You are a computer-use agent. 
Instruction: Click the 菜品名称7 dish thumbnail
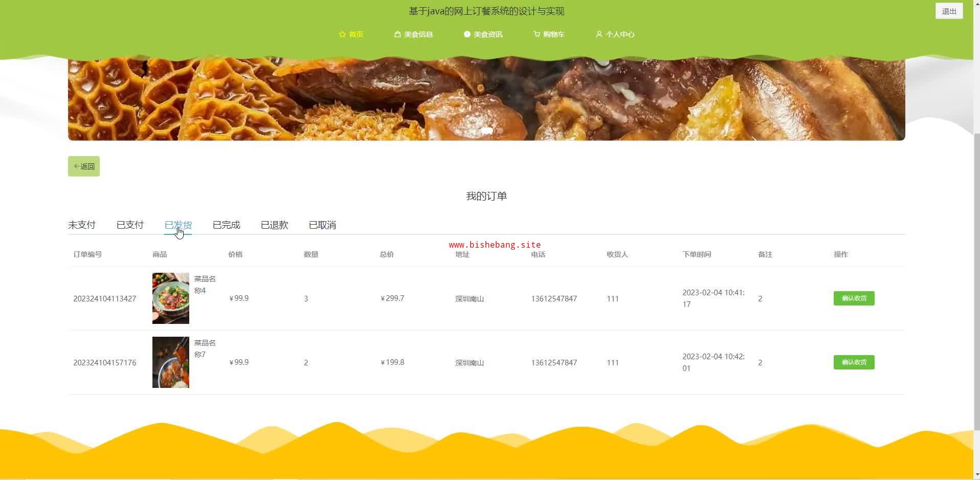click(171, 362)
